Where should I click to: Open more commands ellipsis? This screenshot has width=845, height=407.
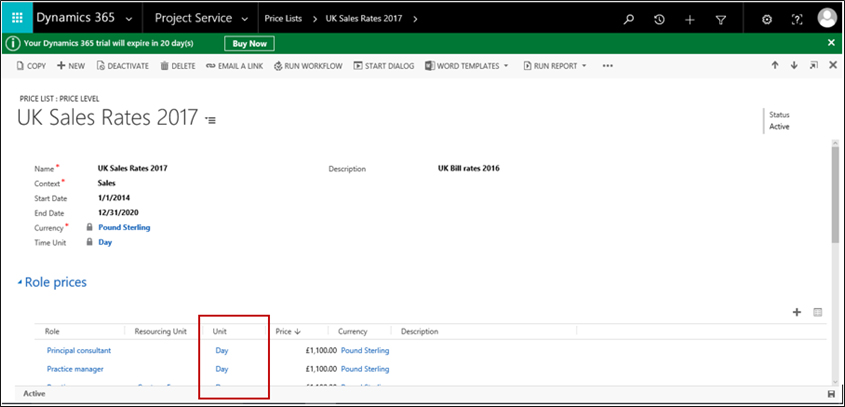608,66
